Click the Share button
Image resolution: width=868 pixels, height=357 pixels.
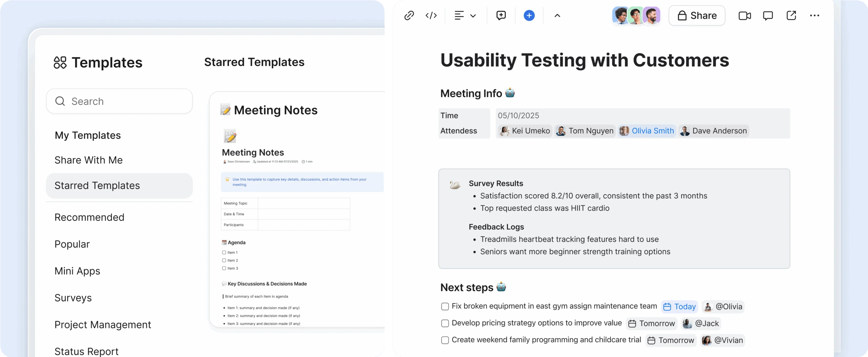pyautogui.click(x=697, y=16)
